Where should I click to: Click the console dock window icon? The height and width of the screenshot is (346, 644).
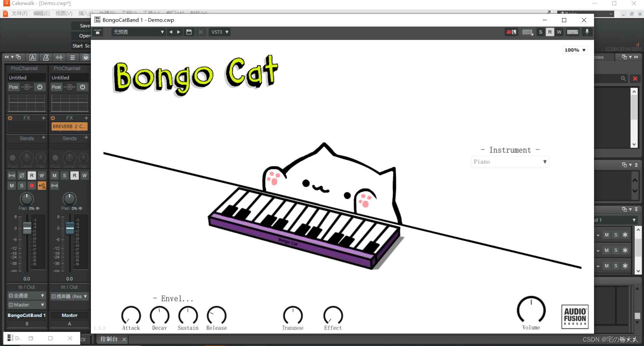(x=18, y=57)
